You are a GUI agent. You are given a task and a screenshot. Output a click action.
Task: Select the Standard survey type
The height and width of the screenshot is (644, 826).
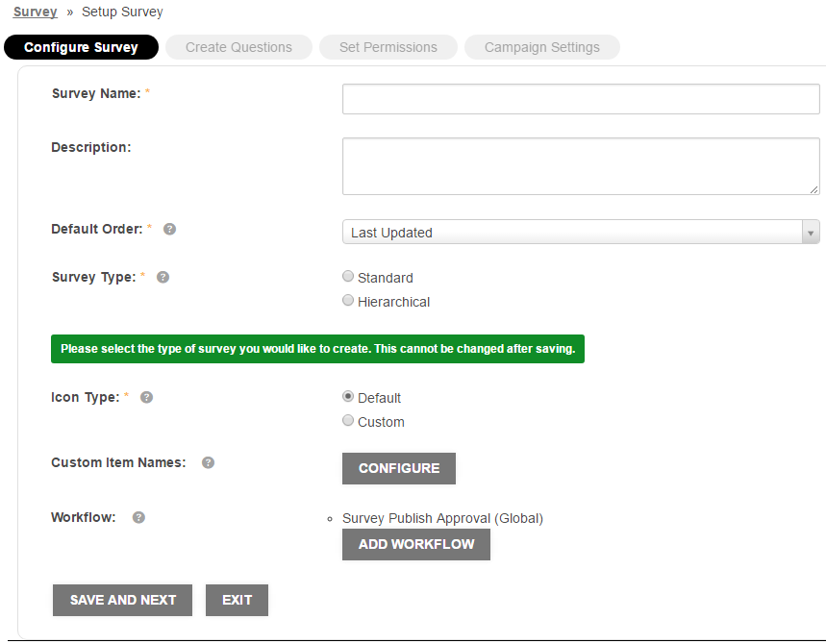pos(348,276)
